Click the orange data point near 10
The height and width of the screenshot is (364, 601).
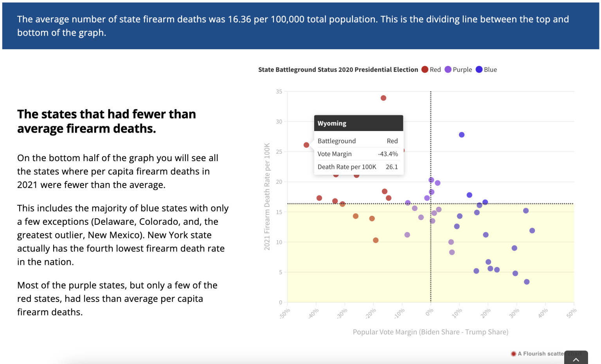376,240
